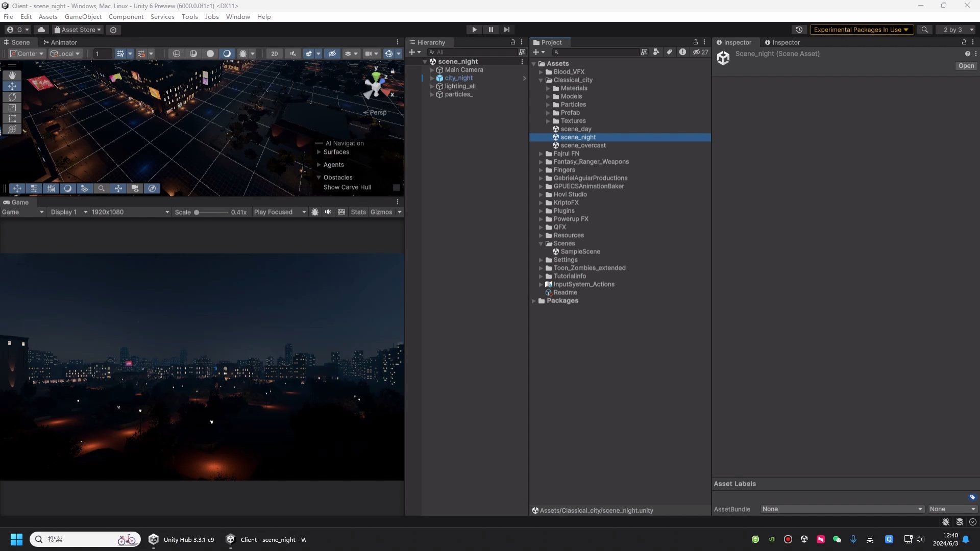Screen dimensions: 980x551
Task: Click the Asset Store button in the toolbar
Action: [78, 30]
